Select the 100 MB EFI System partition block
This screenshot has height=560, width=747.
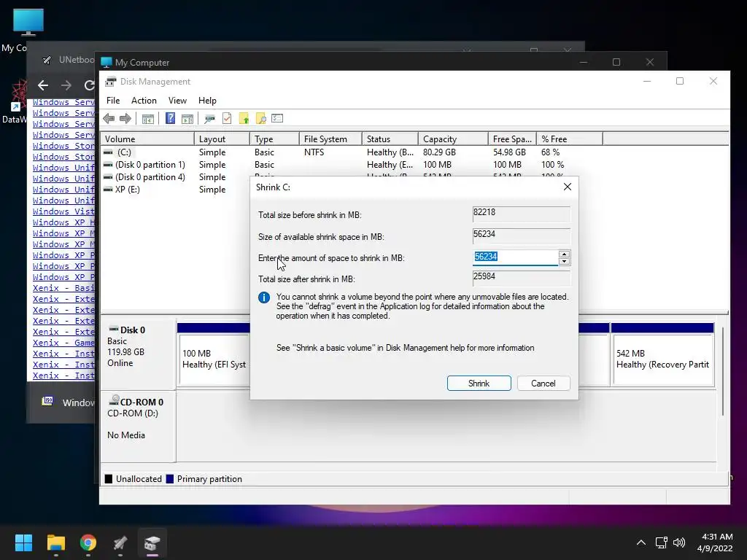click(214, 359)
